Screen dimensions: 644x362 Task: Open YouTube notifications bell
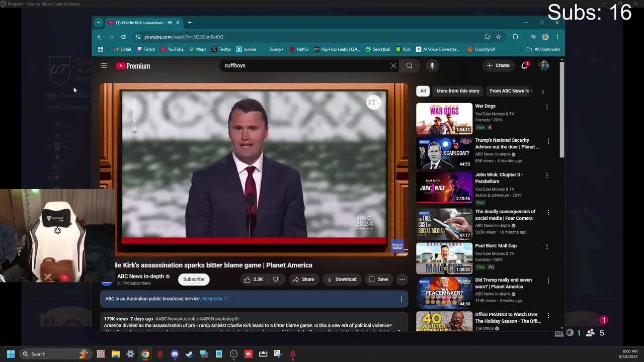pyautogui.click(x=524, y=66)
